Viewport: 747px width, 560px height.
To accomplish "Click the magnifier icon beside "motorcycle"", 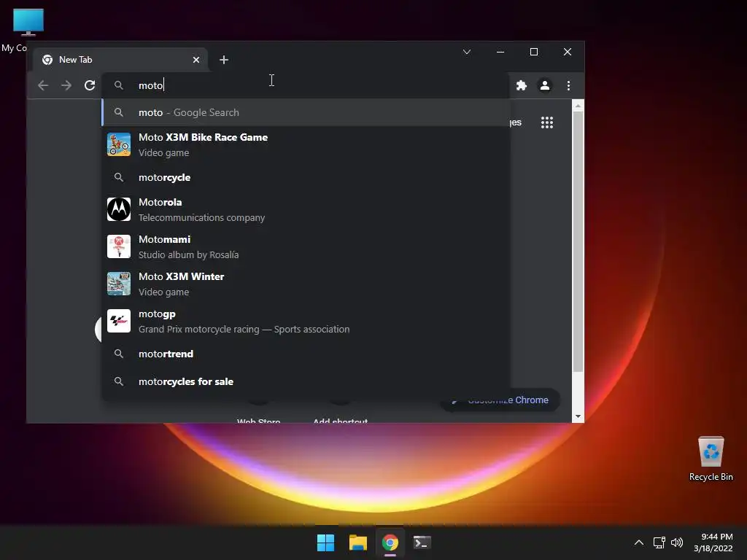I will tap(119, 177).
